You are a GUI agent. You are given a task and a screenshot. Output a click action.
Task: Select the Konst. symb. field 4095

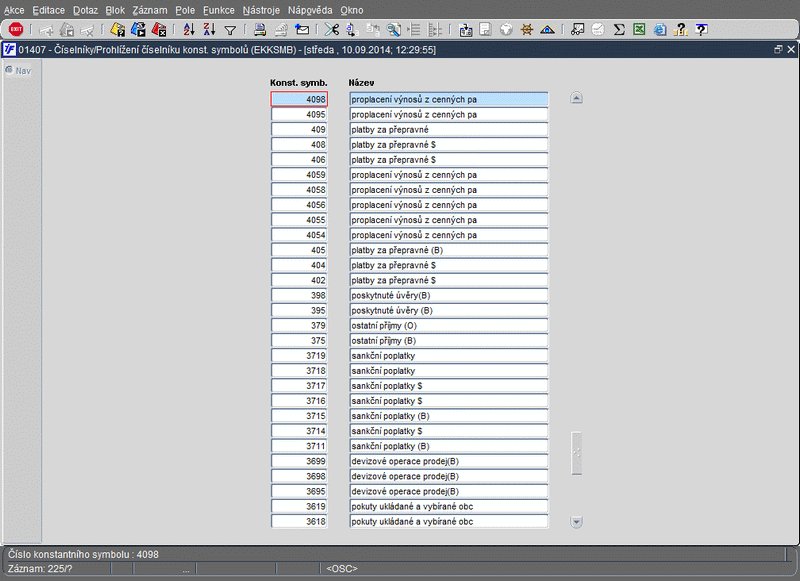299,114
